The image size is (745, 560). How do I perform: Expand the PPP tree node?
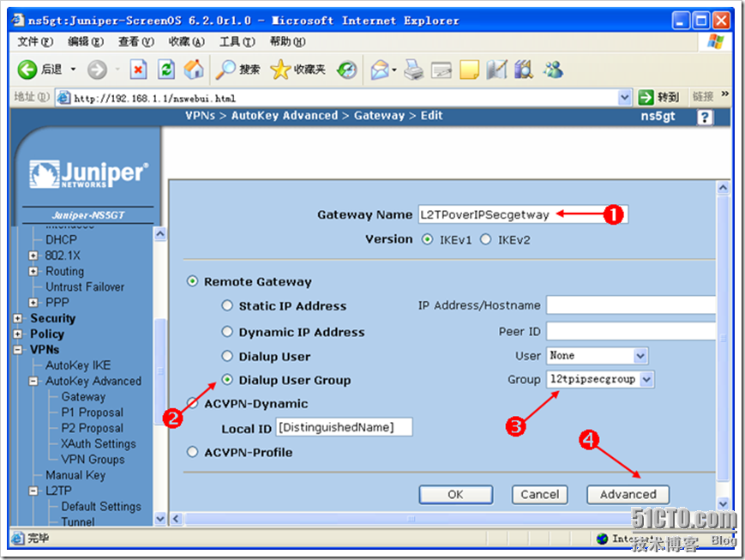pyautogui.click(x=33, y=303)
